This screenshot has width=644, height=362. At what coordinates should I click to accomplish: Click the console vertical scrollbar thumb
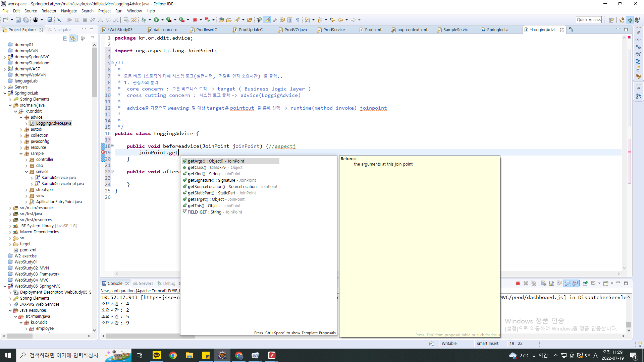[629, 324]
